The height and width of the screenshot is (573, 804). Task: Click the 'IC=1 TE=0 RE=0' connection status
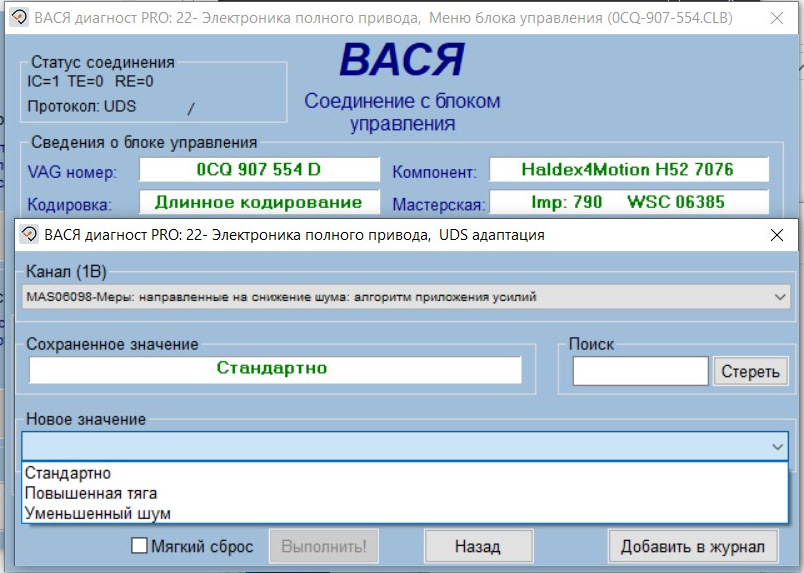90,81
